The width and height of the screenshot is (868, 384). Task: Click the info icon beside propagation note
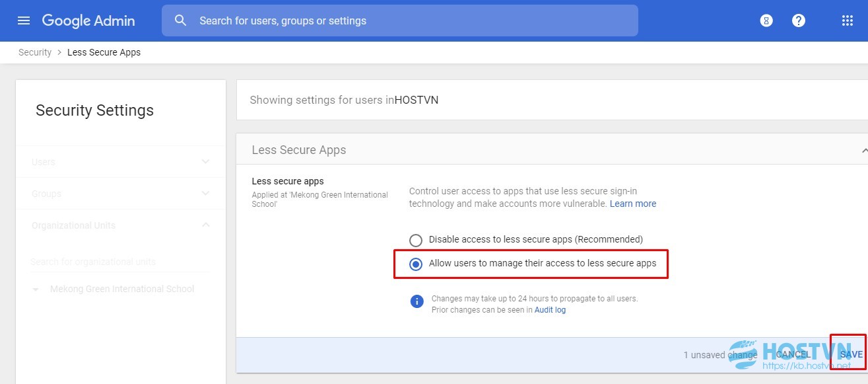pyautogui.click(x=417, y=301)
